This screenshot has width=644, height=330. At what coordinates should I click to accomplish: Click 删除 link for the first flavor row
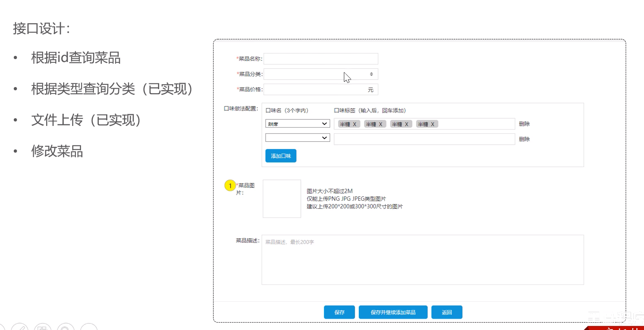524,124
